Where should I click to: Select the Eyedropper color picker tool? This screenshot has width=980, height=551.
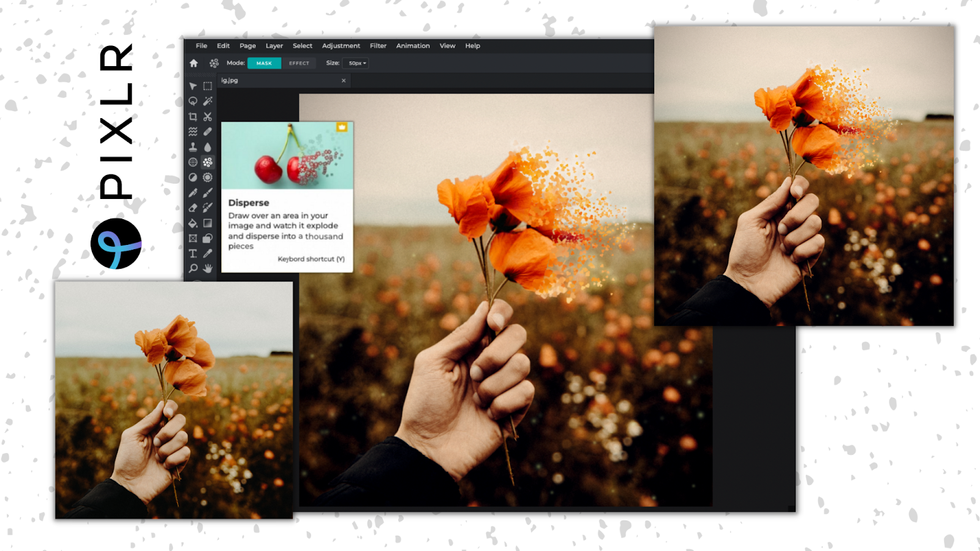pos(208,253)
